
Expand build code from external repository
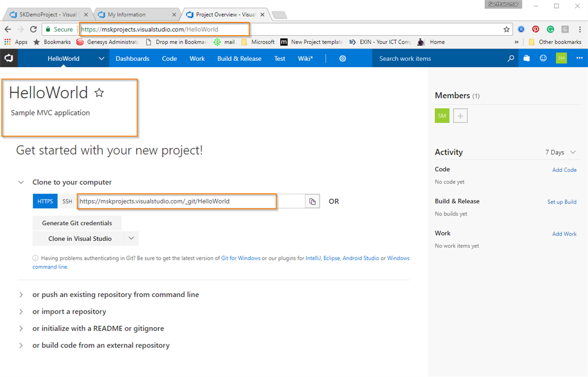(x=21, y=345)
